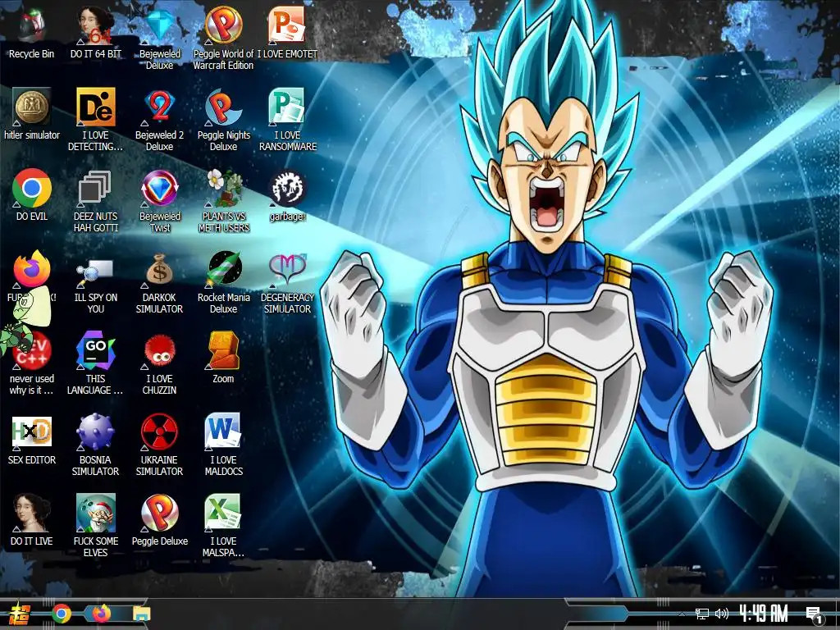Select the DO IT LIVE portrait icon
840x630 pixels.
pyautogui.click(x=32, y=520)
